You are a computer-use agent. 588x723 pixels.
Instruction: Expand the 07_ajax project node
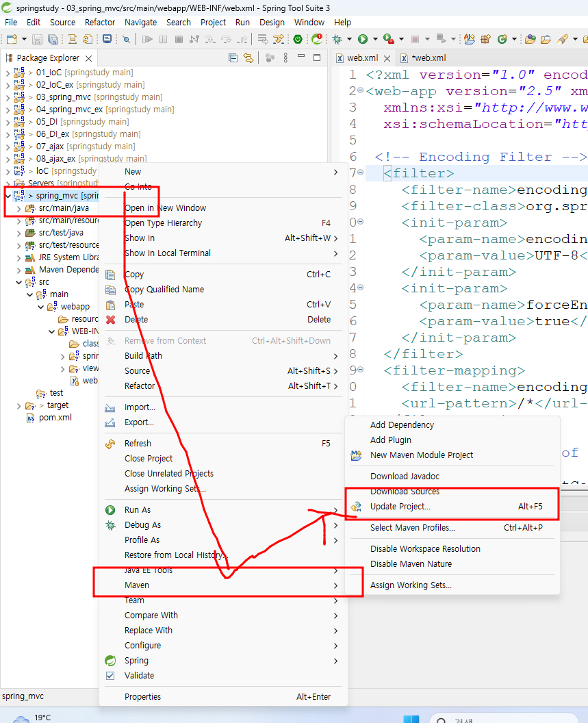[x=8, y=147]
